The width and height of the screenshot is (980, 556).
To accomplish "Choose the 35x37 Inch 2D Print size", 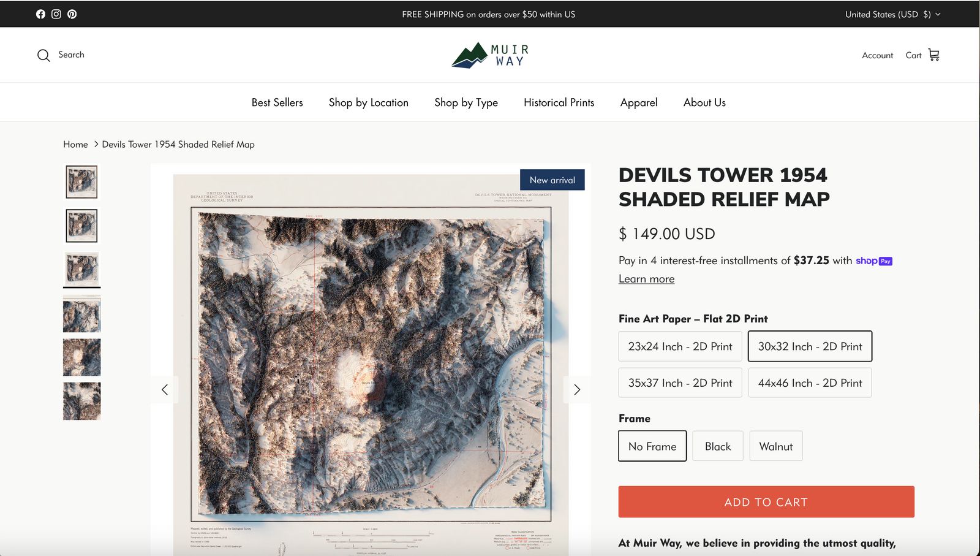I will (x=680, y=383).
